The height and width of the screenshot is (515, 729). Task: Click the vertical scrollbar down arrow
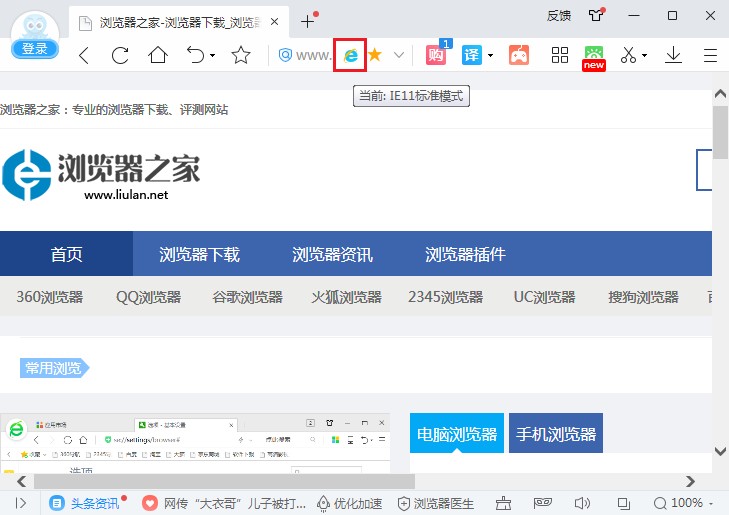pyautogui.click(x=720, y=451)
